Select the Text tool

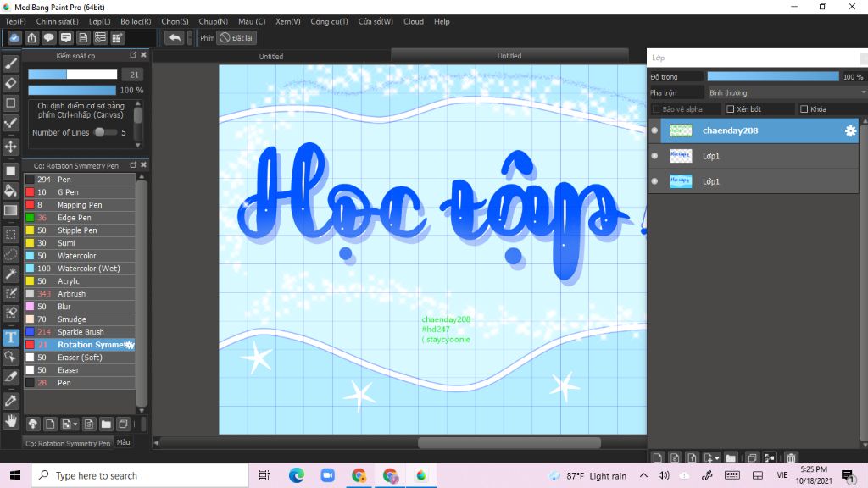pos(10,337)
